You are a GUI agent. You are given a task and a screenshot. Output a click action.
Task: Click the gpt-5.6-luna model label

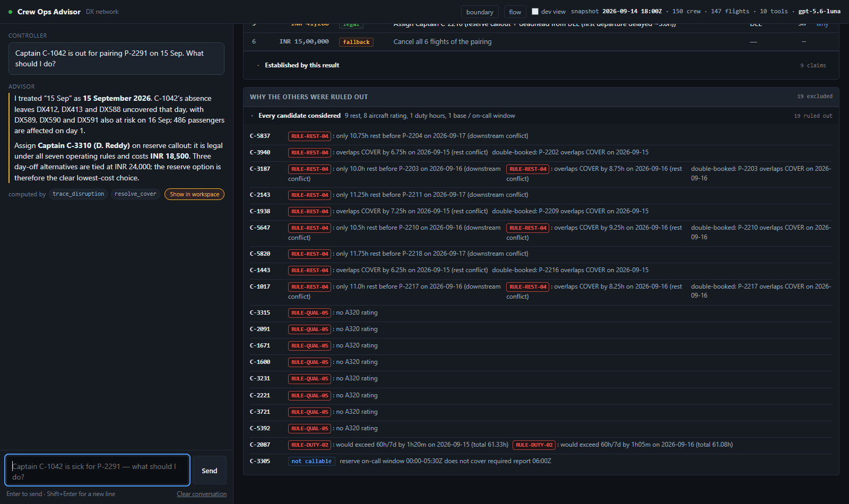point(819,12)
